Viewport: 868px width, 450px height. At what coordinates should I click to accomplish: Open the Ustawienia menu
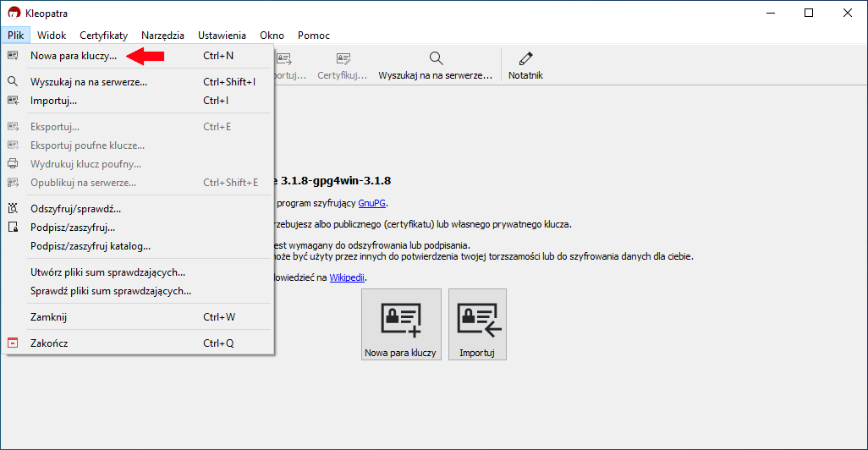click(222, 36)
